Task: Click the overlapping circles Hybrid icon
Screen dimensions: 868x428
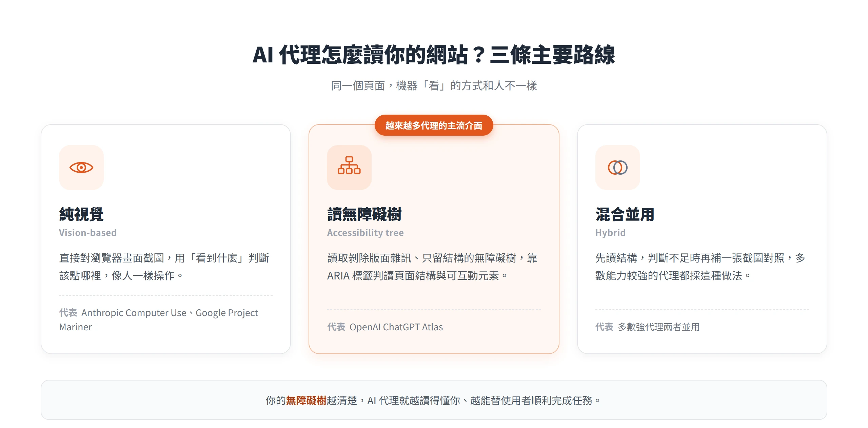Action: point(618,168)
